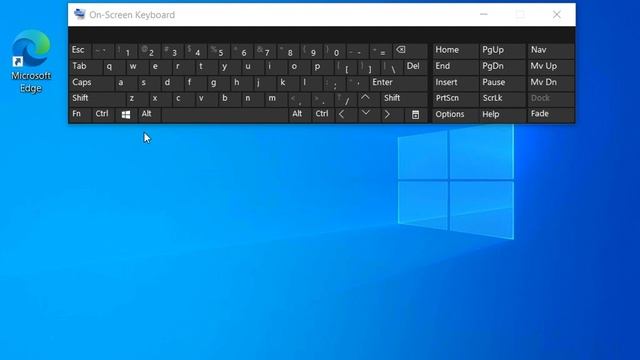Toggle the ScrLk key
The image size is (640, 360).
(x=502, y=99)
